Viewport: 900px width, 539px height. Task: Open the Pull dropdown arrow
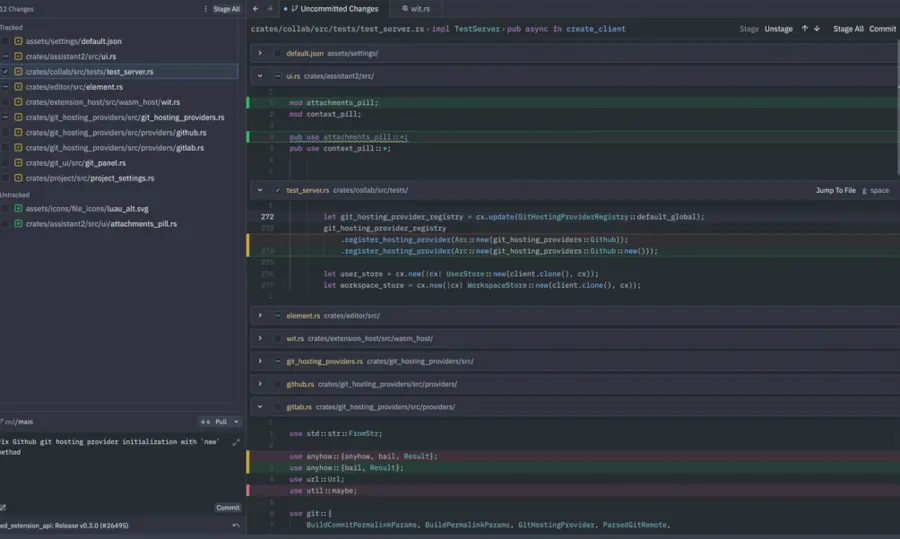point(235,422)
